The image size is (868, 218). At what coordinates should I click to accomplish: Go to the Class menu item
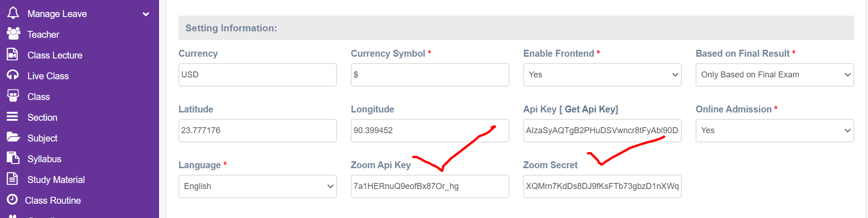point(38,97)
